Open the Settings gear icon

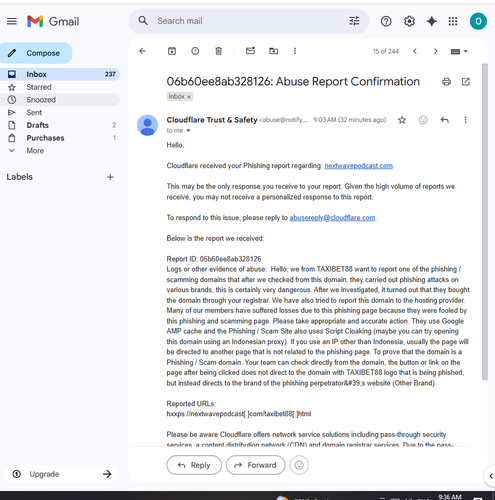[x=409, y=21]
